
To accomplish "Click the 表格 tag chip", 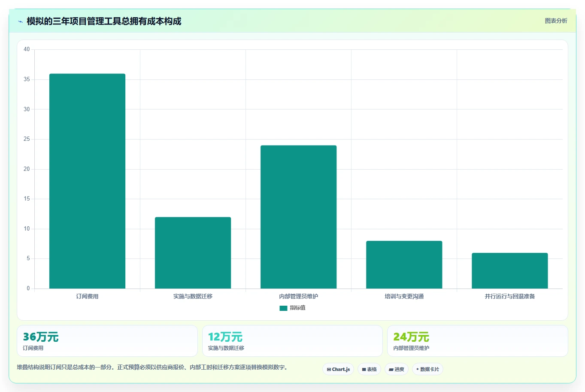I will pos(369,369).
